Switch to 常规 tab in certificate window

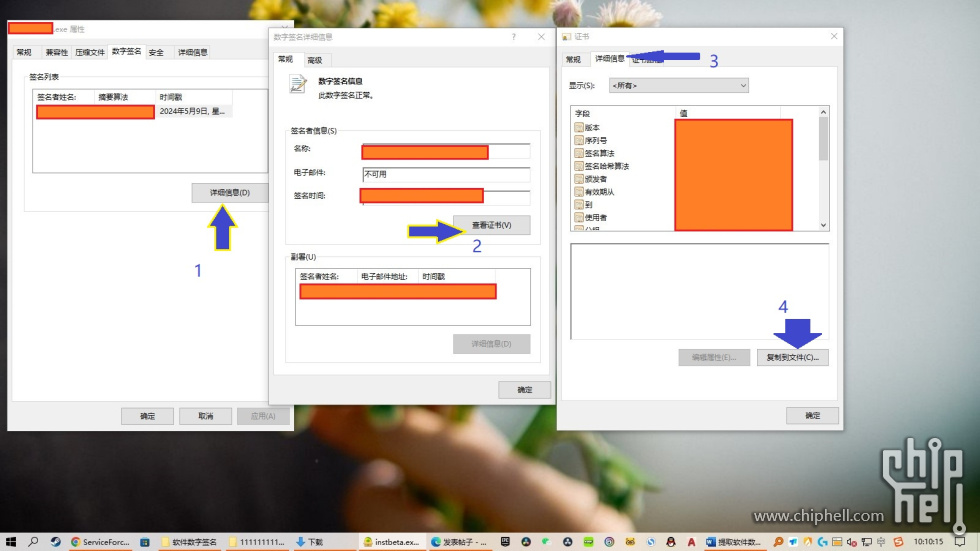pos(573,59)
